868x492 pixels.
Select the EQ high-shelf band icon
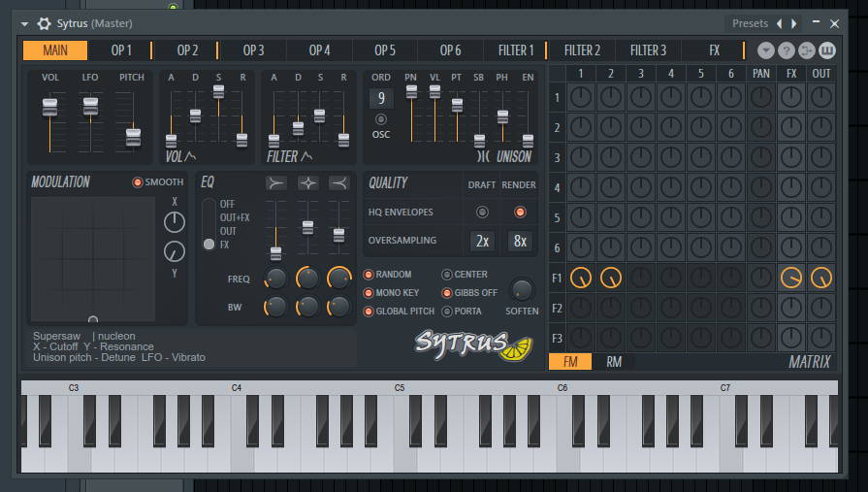coord(338,182)
